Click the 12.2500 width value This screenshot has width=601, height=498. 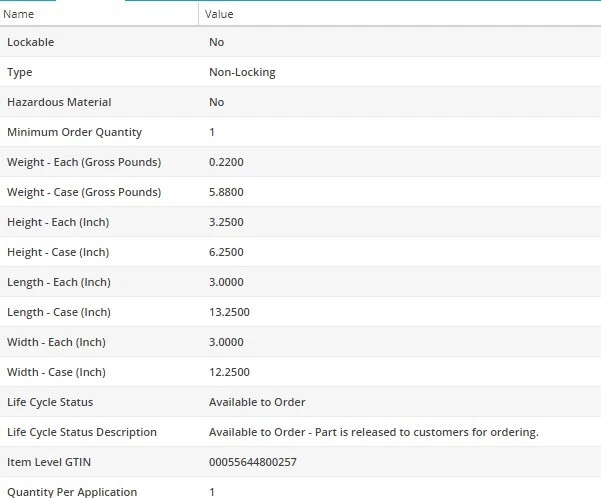229,372
